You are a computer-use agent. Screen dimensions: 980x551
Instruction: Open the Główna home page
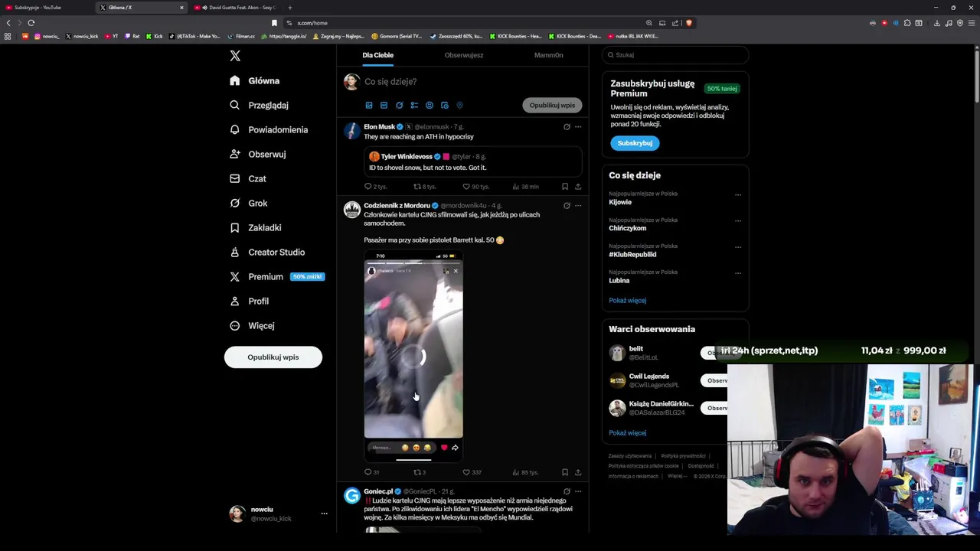click(255, 80)
